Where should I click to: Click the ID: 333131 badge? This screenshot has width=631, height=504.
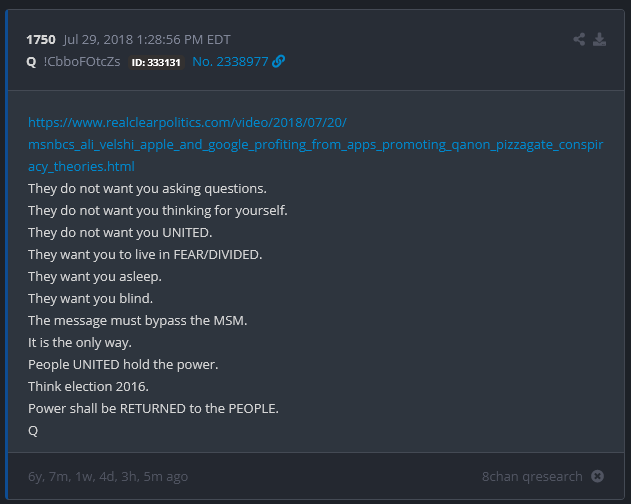click(x=155, y=62)
